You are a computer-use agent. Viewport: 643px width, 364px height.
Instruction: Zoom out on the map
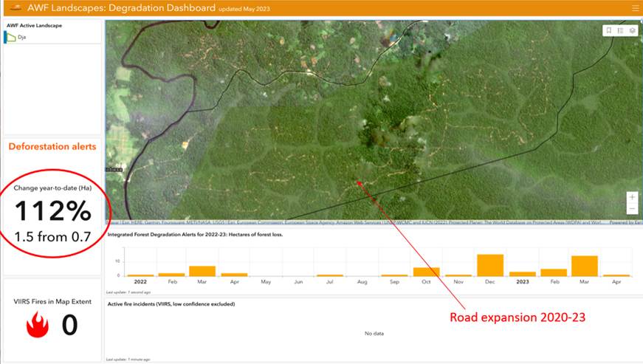click(633, 208)
